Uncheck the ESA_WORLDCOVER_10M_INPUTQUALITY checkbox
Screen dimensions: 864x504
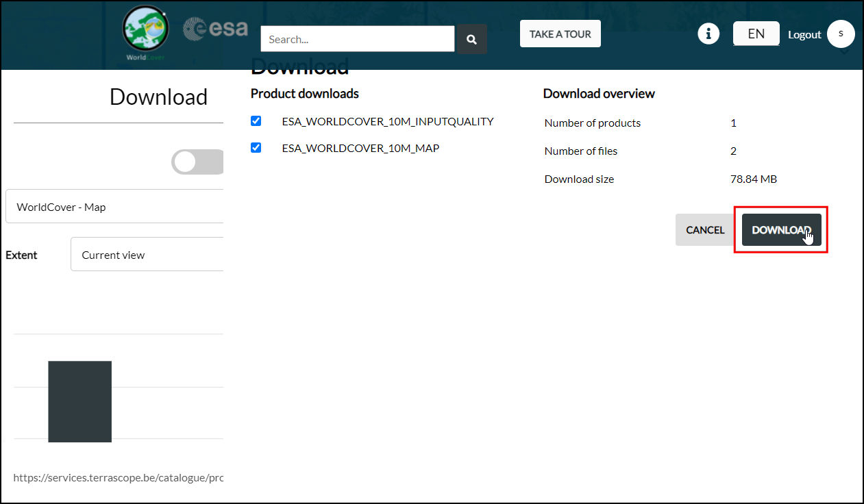point(256,121)
